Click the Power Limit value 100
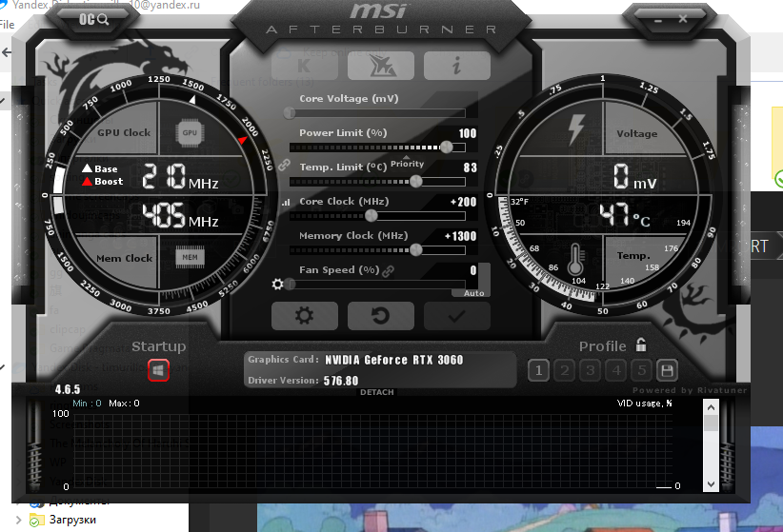Image resolution: width=783 pixels, height=532 pixels. click(468, 133)
